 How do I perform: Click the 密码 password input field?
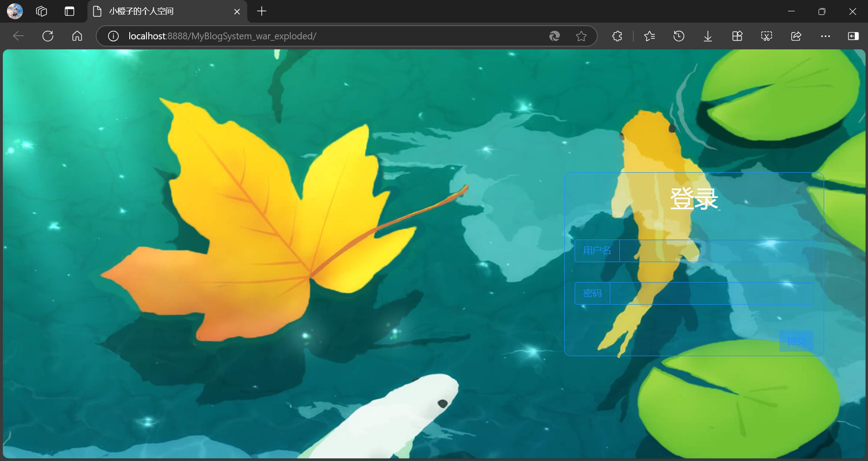click(712, 293)
